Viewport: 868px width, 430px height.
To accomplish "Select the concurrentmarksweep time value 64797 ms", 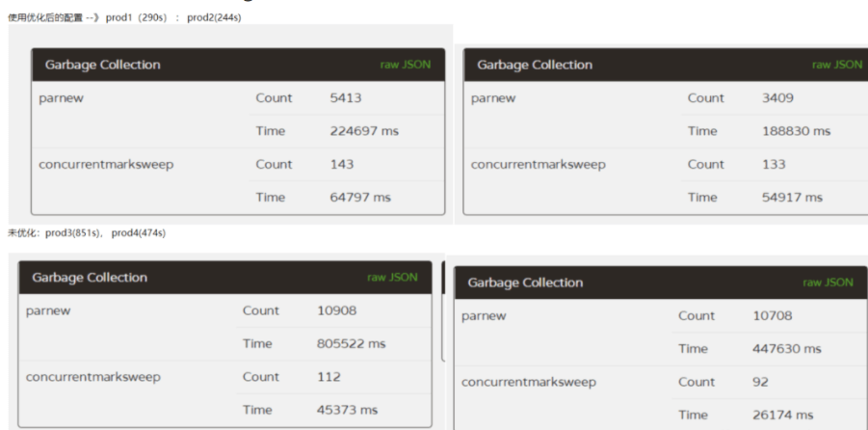I will coord(357,197).
